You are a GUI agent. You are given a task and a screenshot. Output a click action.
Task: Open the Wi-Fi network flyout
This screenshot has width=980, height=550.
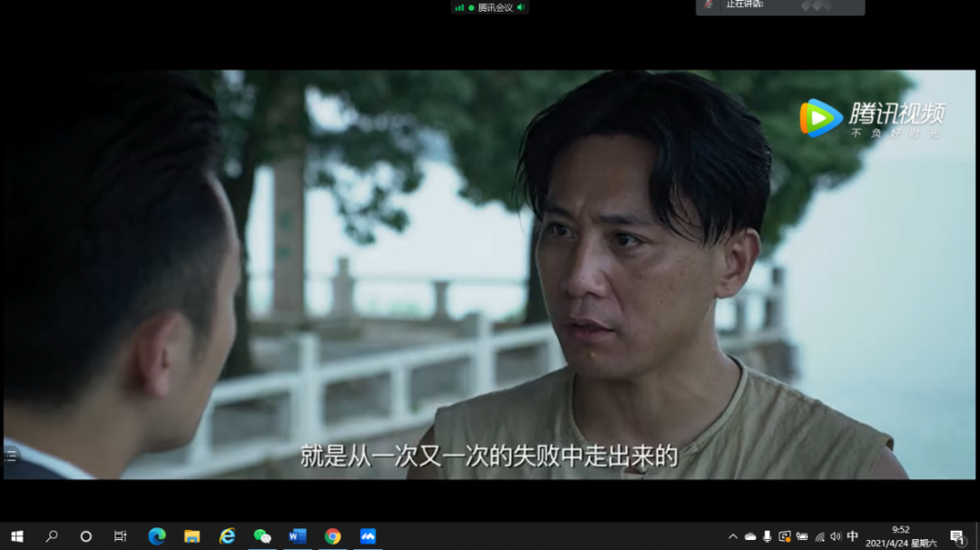coord(819,536)
